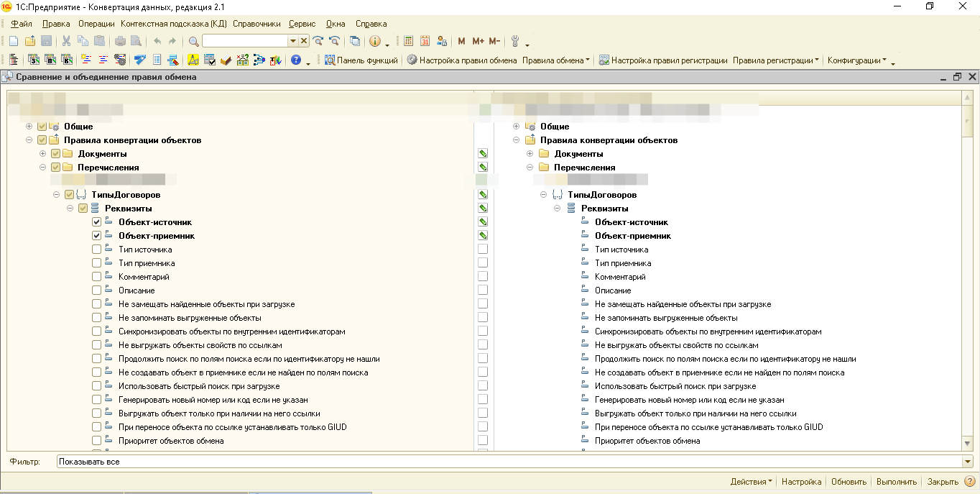
Task: Redo the last action
Action: [172, 41]
